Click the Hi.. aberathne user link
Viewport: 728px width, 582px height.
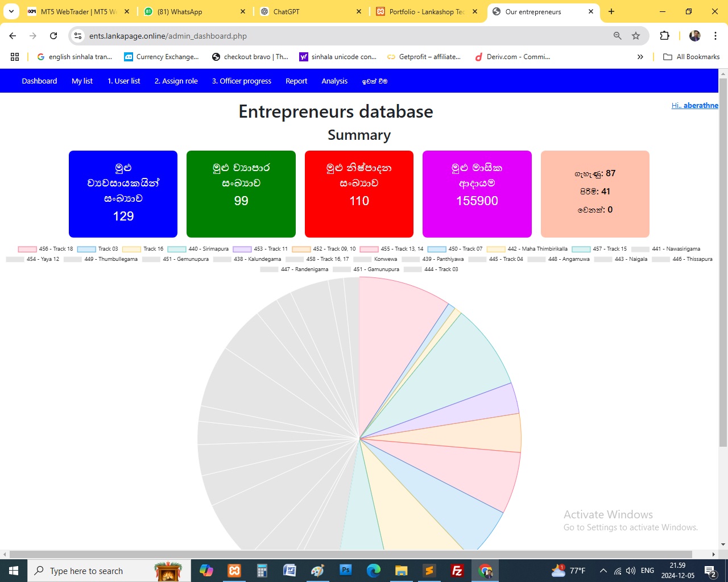coord(694,106)
